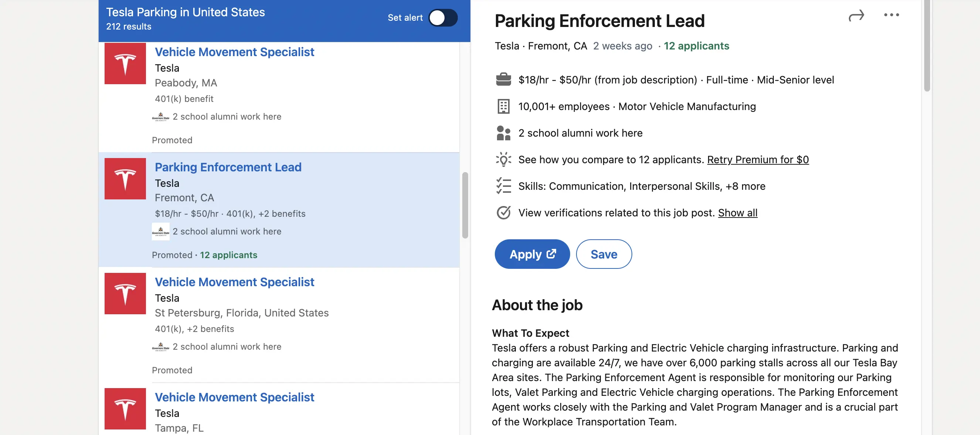Click Tesla logo on Peabody job

[125, 64]
